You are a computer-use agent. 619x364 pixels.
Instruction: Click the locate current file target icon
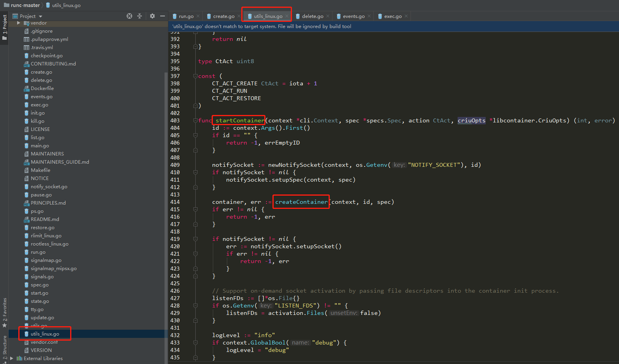tap(129, 16)
